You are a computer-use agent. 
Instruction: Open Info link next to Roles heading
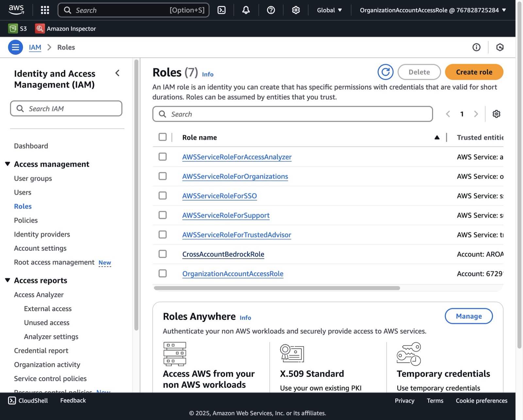click(x=208, y=74)
